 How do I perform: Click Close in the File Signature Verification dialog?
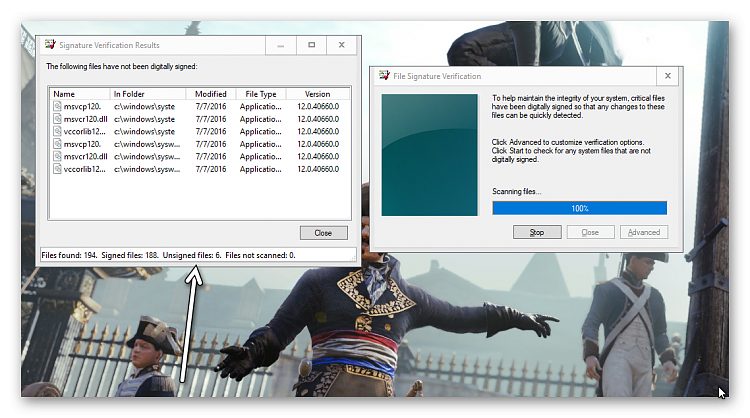(590, 232)
